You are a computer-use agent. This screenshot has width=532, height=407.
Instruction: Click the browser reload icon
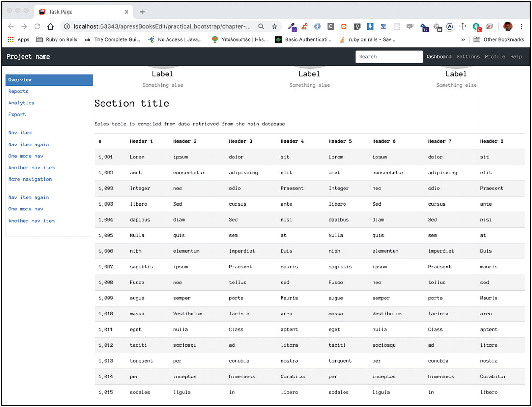pyautogui.click(x=37, y=26)
